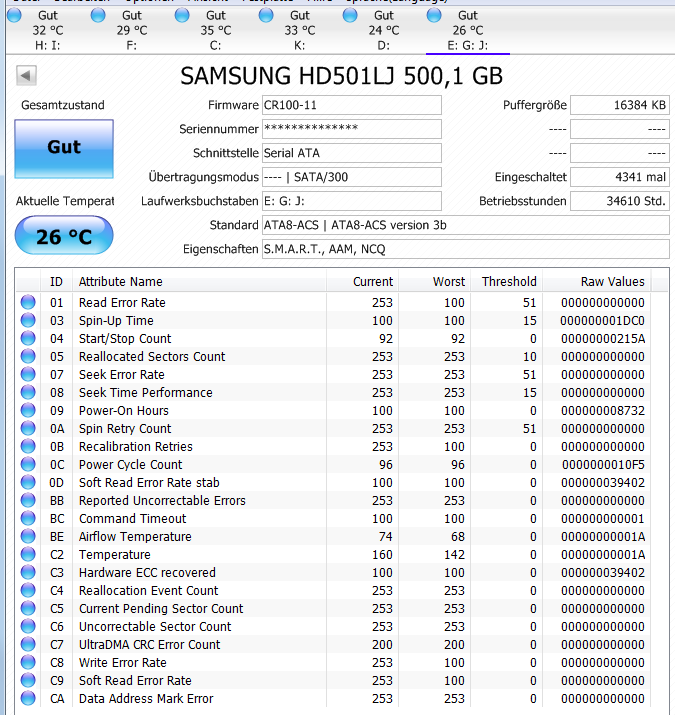Click status orb of Temperature row C2

[28, 554]
